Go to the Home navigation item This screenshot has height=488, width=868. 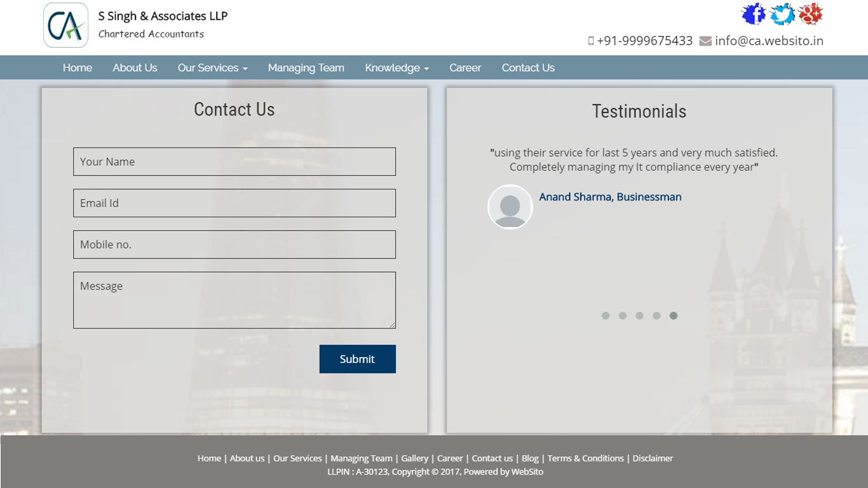(78, 67)
